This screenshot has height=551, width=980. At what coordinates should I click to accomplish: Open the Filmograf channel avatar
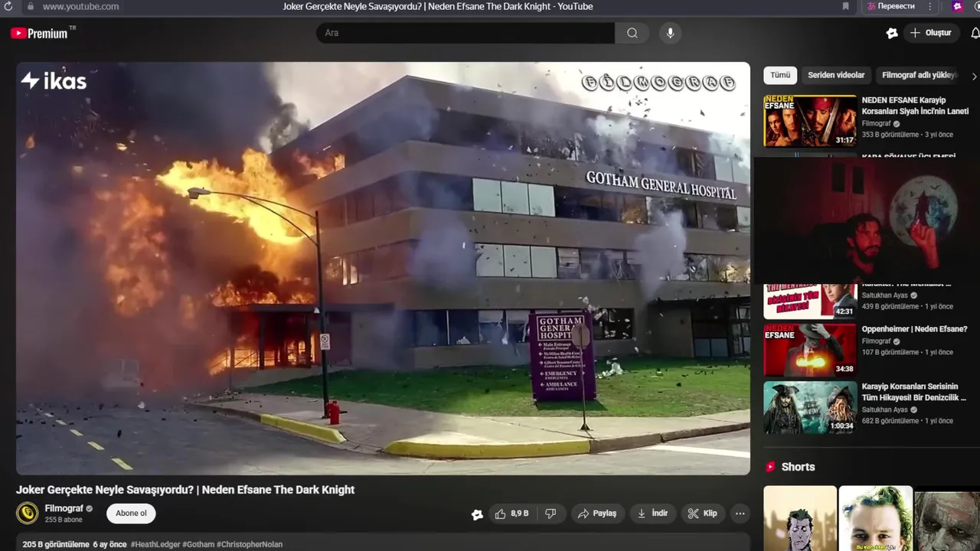click(28, 513)
